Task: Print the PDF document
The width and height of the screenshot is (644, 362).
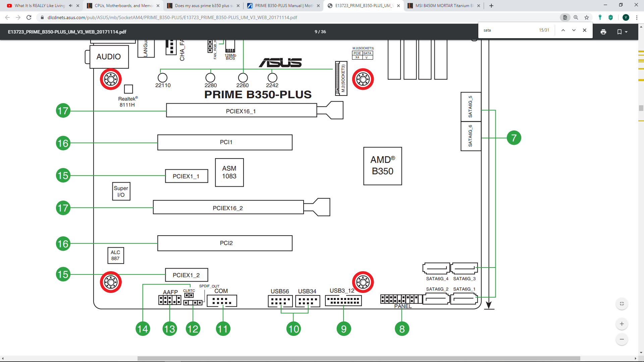Action: pyautogui.click(x=603, y=32)
